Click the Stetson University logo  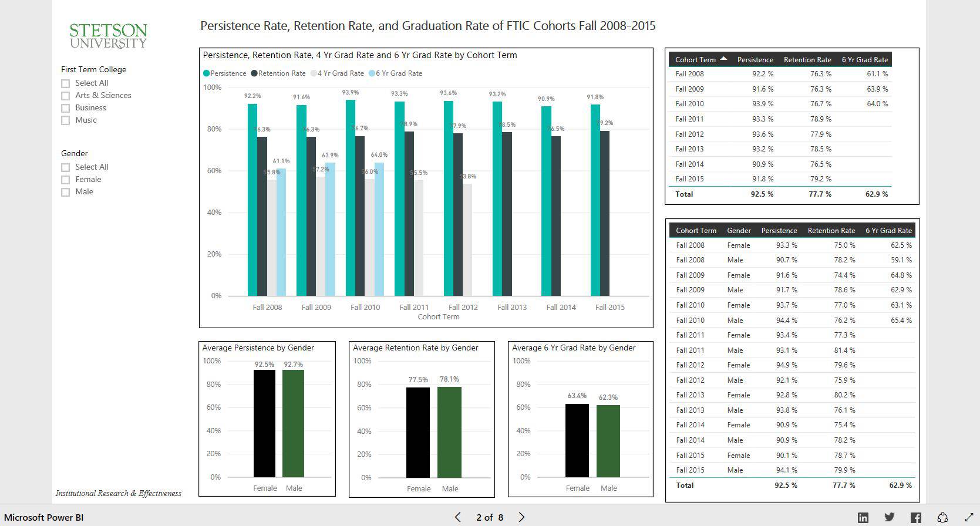(108, 36)
